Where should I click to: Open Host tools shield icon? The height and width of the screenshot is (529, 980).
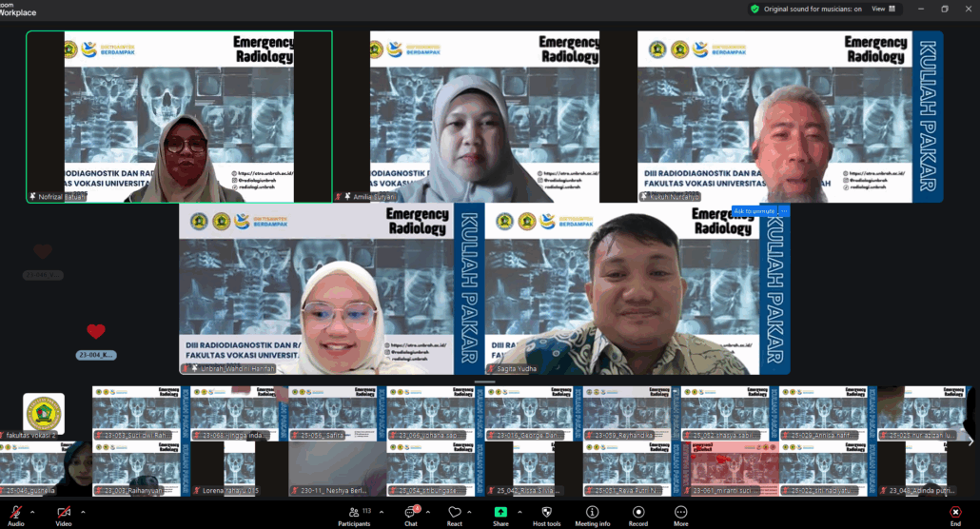pos(546,514)
